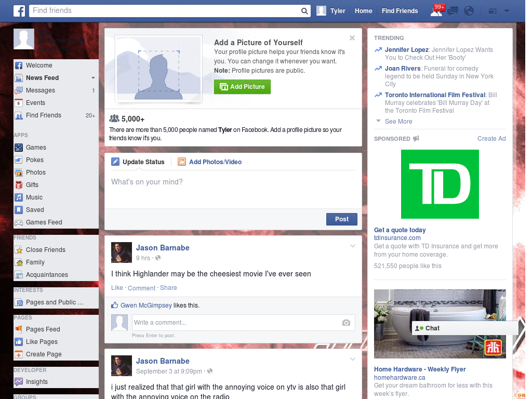Viewport: 532px width, 399px height.
Task: Click Jason Barnabe's avatar on Highlander post
Action: [x=122, y=252]
